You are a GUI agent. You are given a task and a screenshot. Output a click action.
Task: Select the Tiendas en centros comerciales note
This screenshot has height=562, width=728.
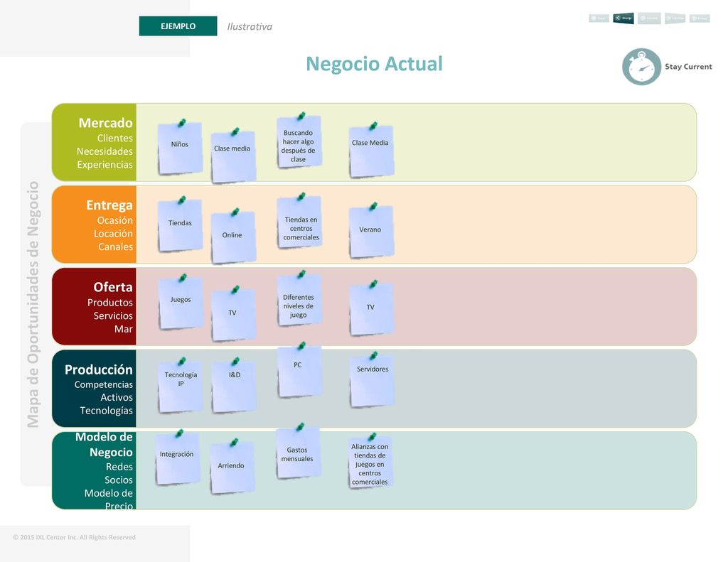(x=299, y=222)
